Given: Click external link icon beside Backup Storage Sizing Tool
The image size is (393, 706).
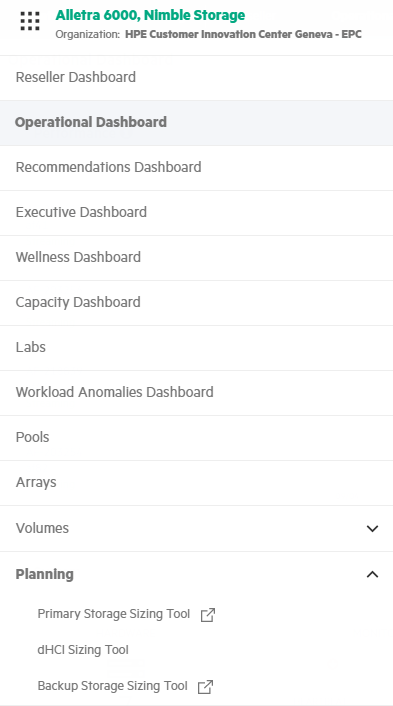Looking at the screenshot, I should (205, 687).
